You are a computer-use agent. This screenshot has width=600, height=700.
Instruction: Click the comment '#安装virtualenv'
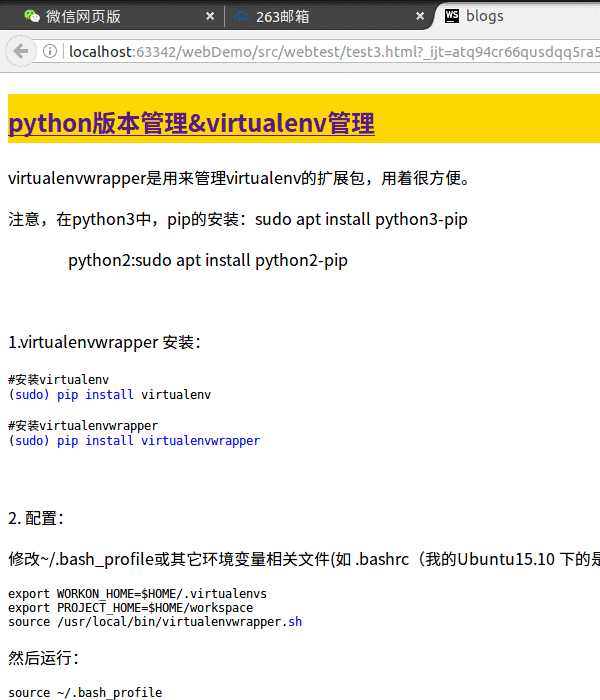point(58,379)
